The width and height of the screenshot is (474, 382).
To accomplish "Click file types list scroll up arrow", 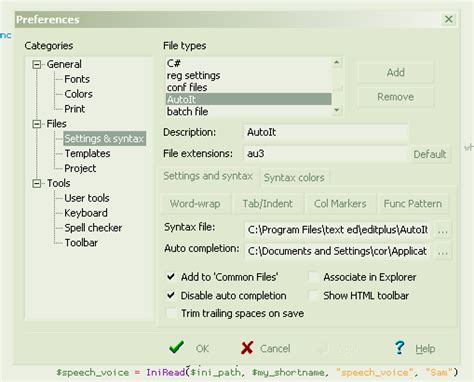I will [337, 63].
